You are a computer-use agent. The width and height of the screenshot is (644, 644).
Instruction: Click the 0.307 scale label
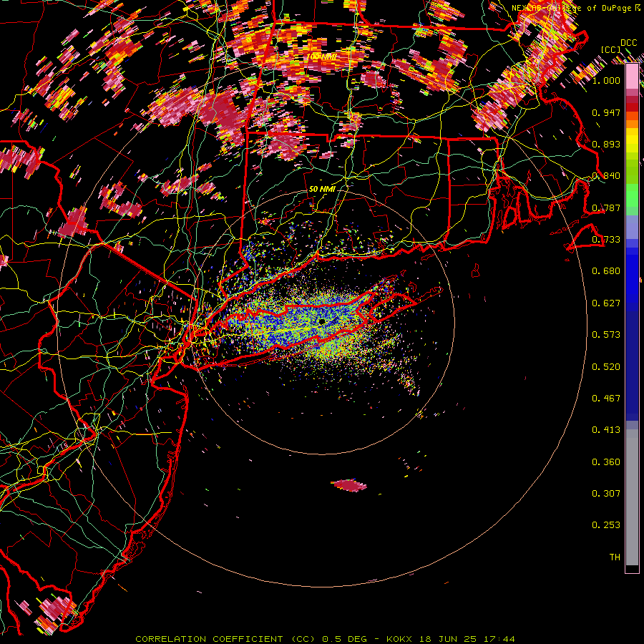[x=606, y=494]
